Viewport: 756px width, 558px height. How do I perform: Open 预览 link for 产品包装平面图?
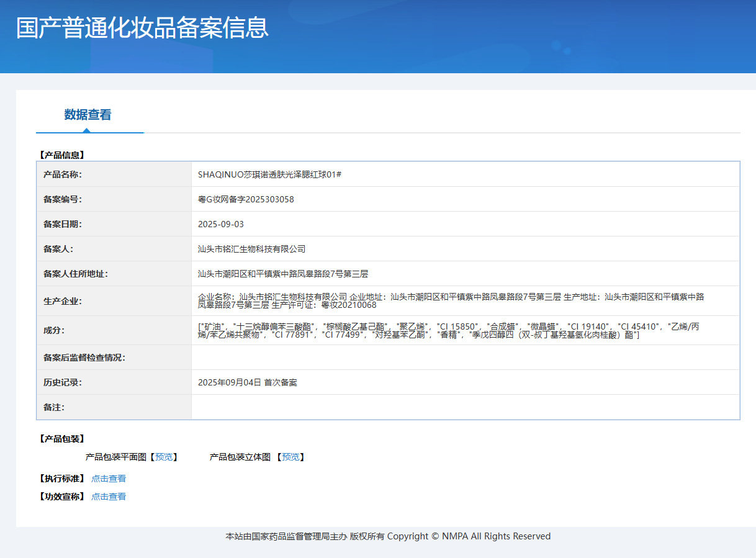pos(164,457)
